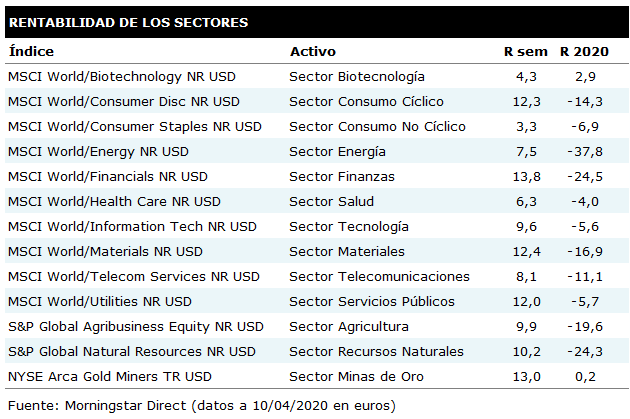Click the Índice column header

coord(31,51)
